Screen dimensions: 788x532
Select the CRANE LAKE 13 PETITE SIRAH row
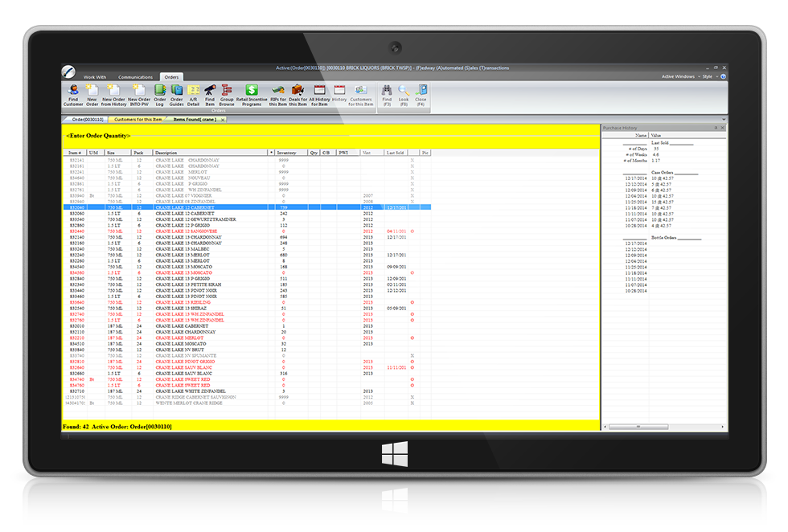click(247, 284)
